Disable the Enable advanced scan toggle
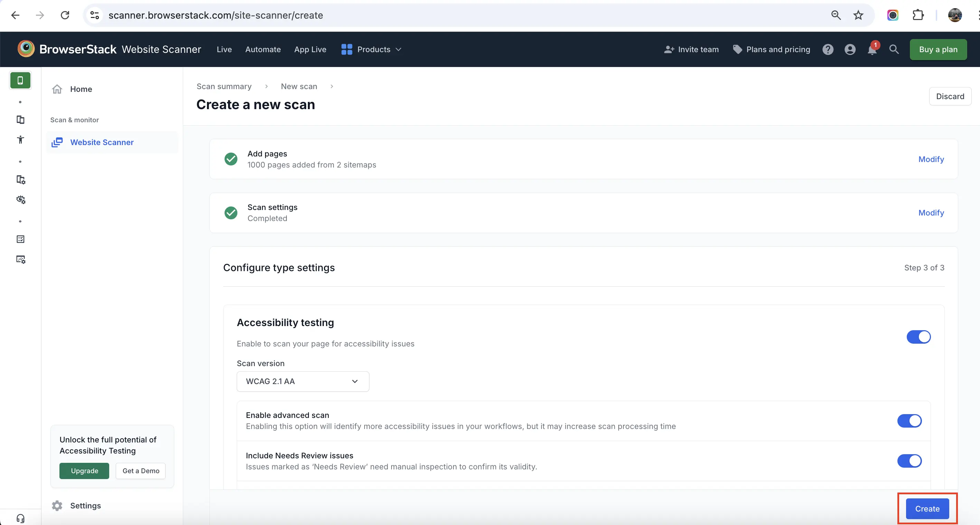 tap(909, 421)
